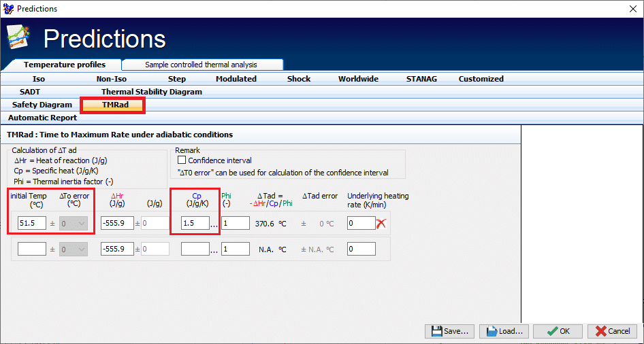
Task: Click ellipsis button next to Cp 1.5
Action: point(214,224)
